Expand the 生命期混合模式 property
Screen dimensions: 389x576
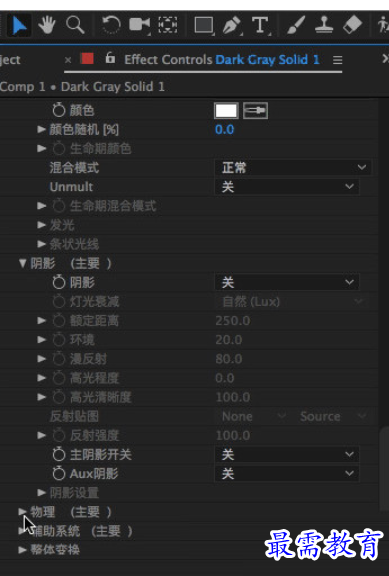(x=41, y=206)
